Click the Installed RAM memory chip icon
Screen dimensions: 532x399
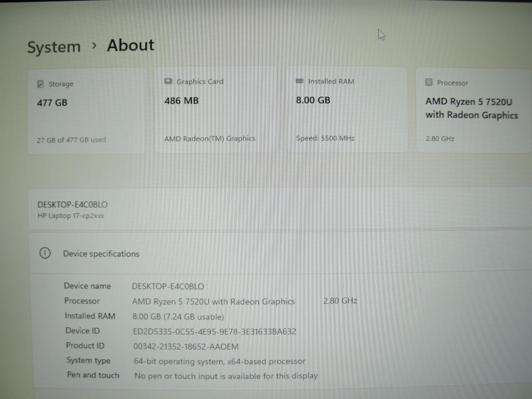pos(300,81)
